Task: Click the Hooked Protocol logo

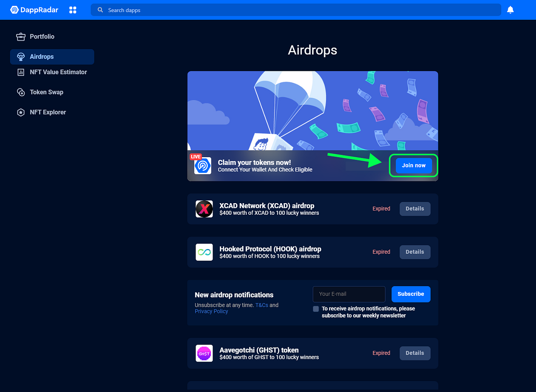Action: [x=204, y=252]
